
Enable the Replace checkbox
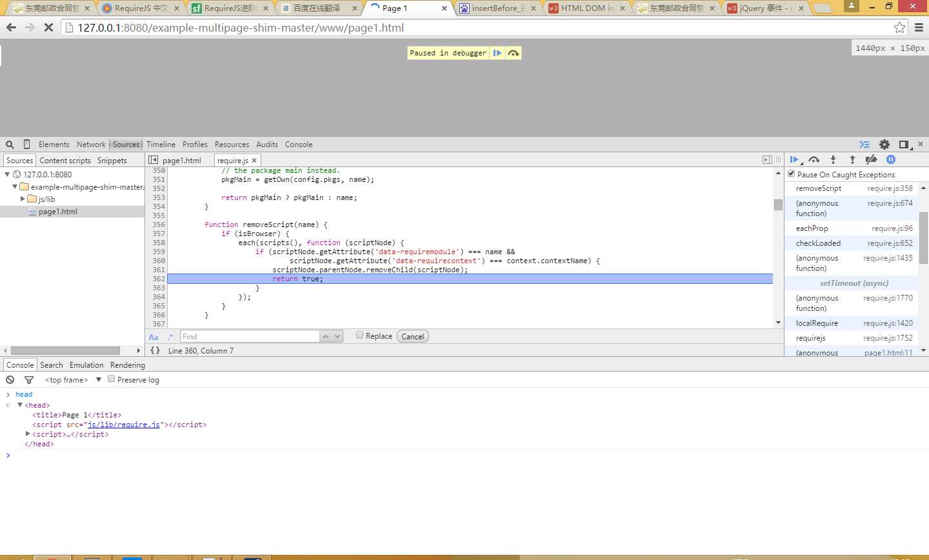coord(360,335)
